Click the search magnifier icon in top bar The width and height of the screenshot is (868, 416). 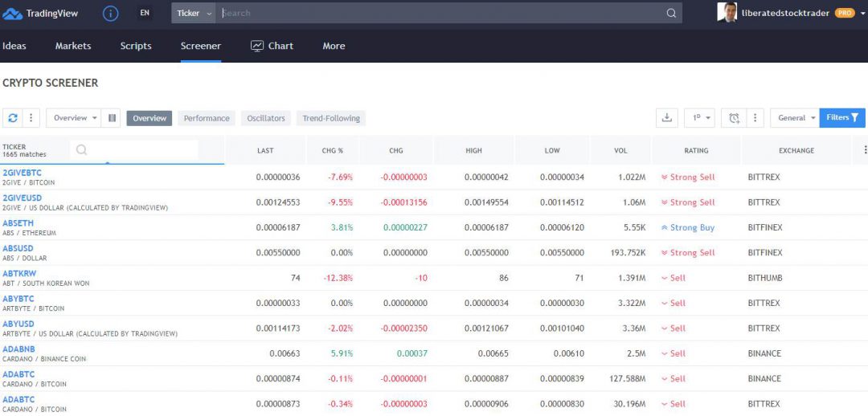click(x=671, y=14)
